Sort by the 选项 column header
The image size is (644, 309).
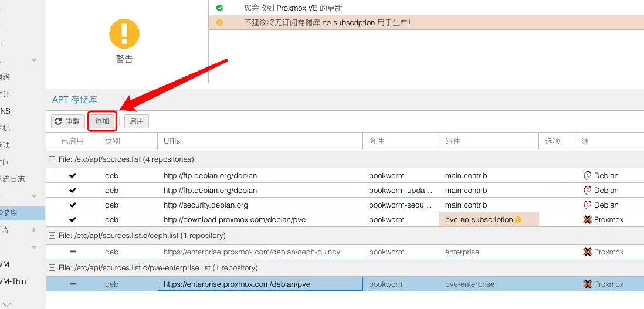click(x=557, y=141)
